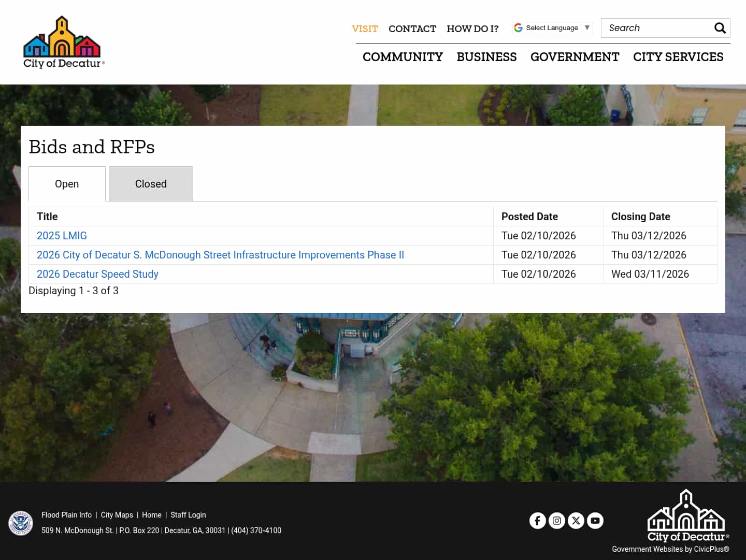
Task: Open the City of Decatur Facebook page
Action: [538, 521]
